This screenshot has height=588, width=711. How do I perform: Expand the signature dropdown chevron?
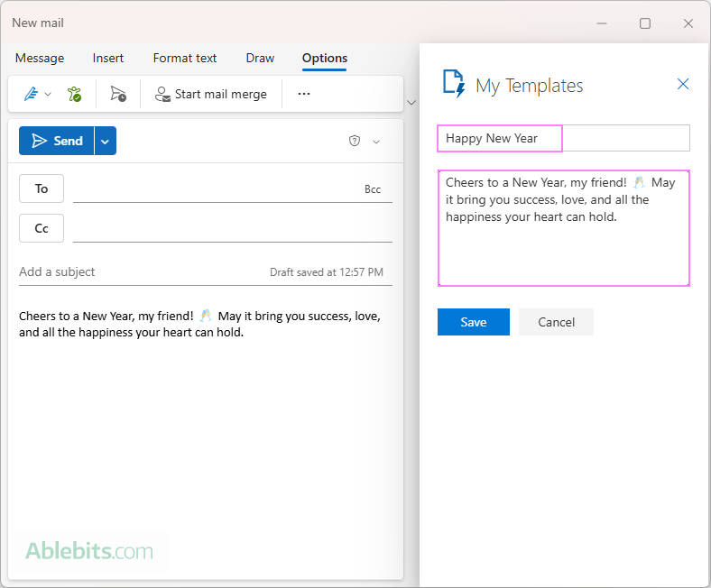coord(49,94)
